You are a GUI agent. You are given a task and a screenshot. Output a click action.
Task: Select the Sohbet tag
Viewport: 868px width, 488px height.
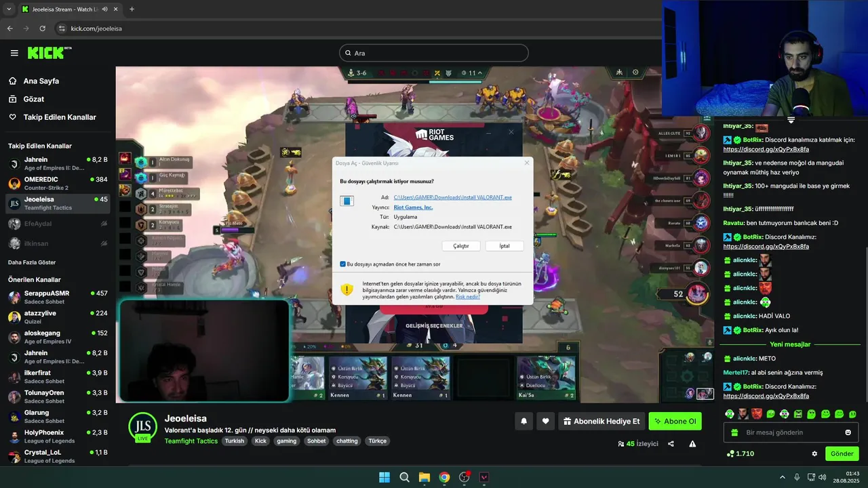coord(316,441)
